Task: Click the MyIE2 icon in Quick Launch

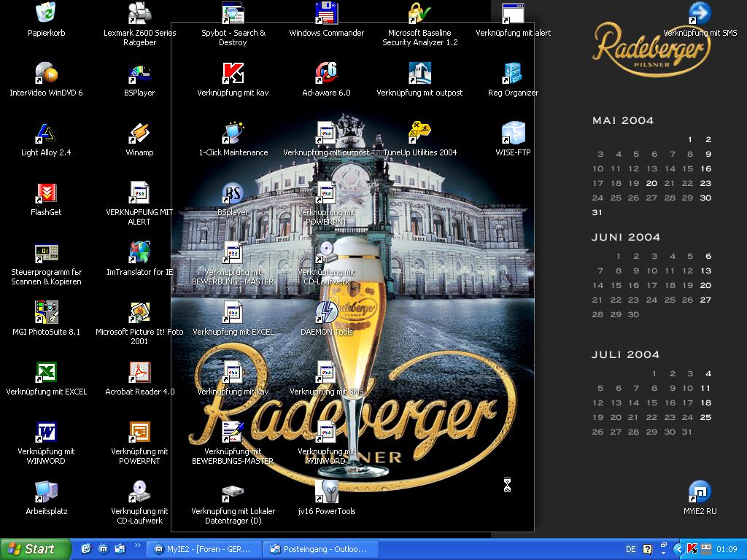Action: (103, 549)
